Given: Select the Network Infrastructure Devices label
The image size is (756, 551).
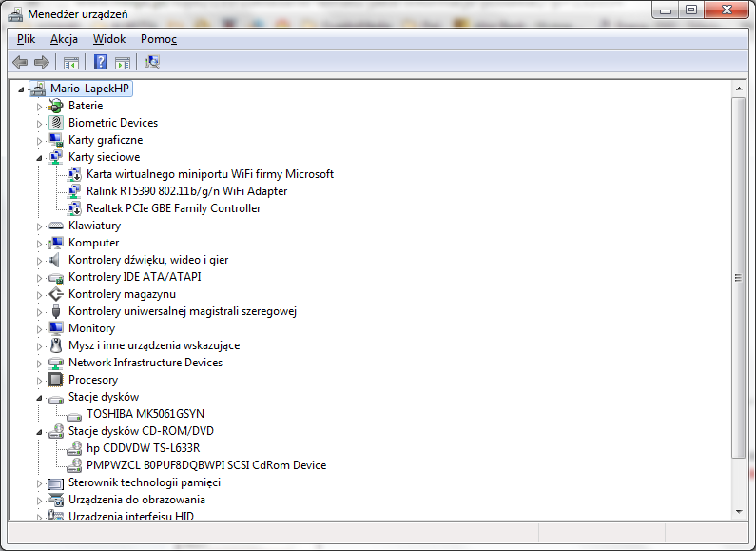Looking at the screenshot, I should pyautogui.click(x=145, y=363).
